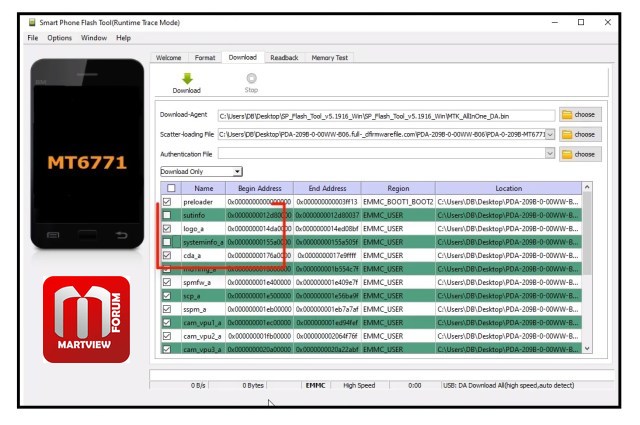Image resolution: width=640 pixels, height=425 pixels.
Task: Click the MARTVIEW FORUM logo
Action: (x=87, y=320)
